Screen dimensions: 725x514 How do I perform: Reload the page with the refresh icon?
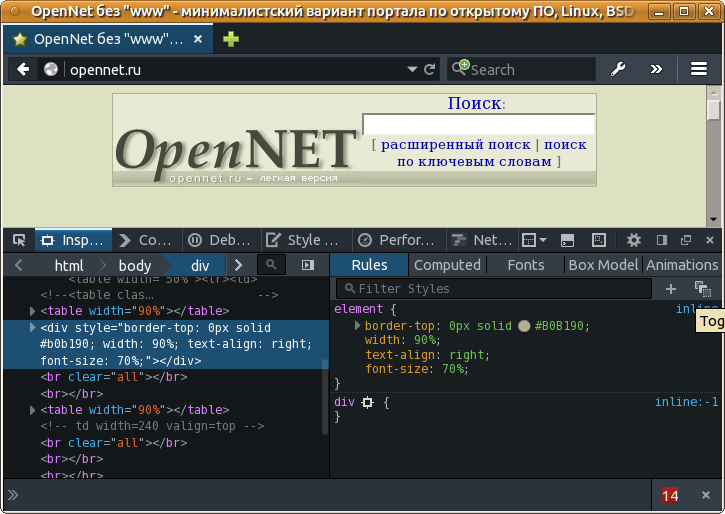tap(429, 69)
